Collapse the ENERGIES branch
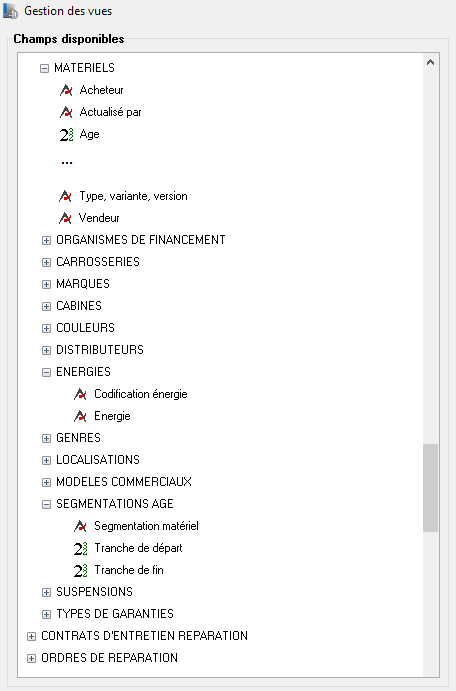 pyautogui.click(x=46, y=372)
